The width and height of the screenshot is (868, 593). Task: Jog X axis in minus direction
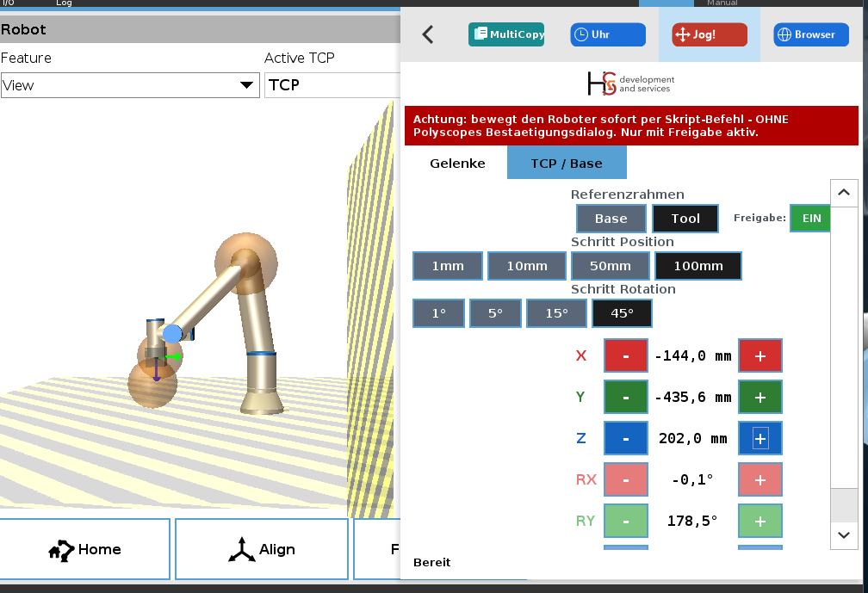[x=625, y=355]
